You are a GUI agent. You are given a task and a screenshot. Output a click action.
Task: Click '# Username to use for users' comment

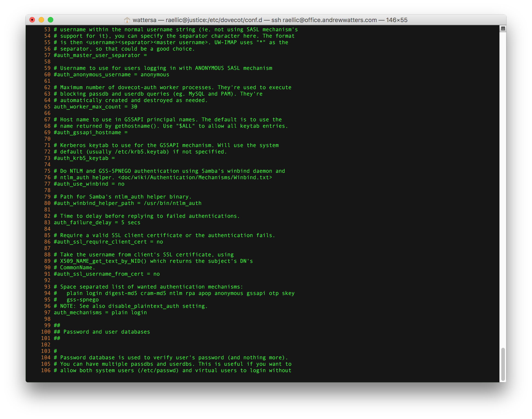tap(163, 68)
